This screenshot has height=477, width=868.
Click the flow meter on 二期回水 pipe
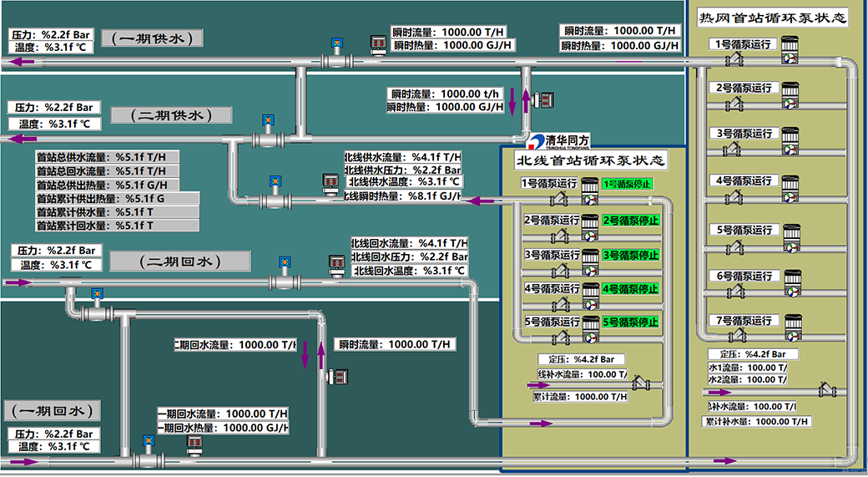pyautogui.click(x=285, y=274)
